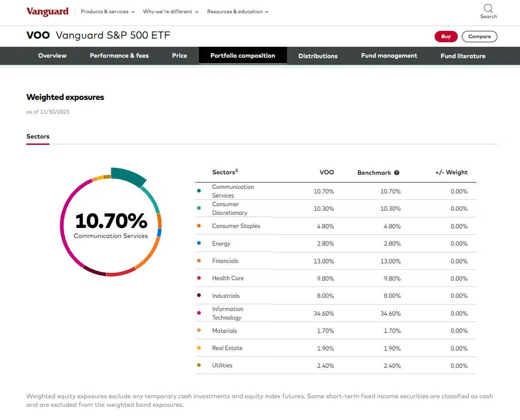Expand Products & services menu
The height and width of the screenshot is (420, 520).
[x=108, y=12]
